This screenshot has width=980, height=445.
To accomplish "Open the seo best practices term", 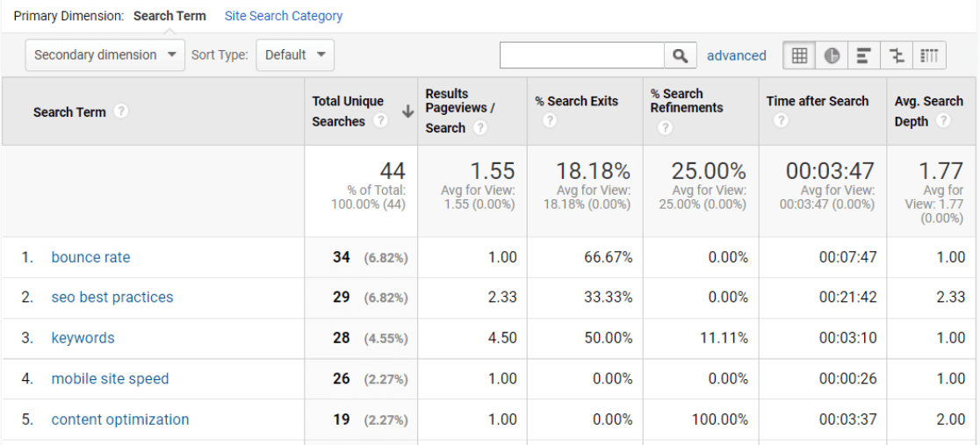I will tap(112, 297).
